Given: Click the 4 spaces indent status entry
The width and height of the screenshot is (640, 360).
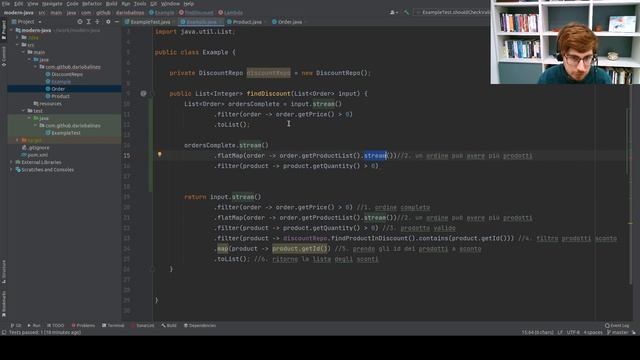Looking at the screenshot, I should coord(593,332).
